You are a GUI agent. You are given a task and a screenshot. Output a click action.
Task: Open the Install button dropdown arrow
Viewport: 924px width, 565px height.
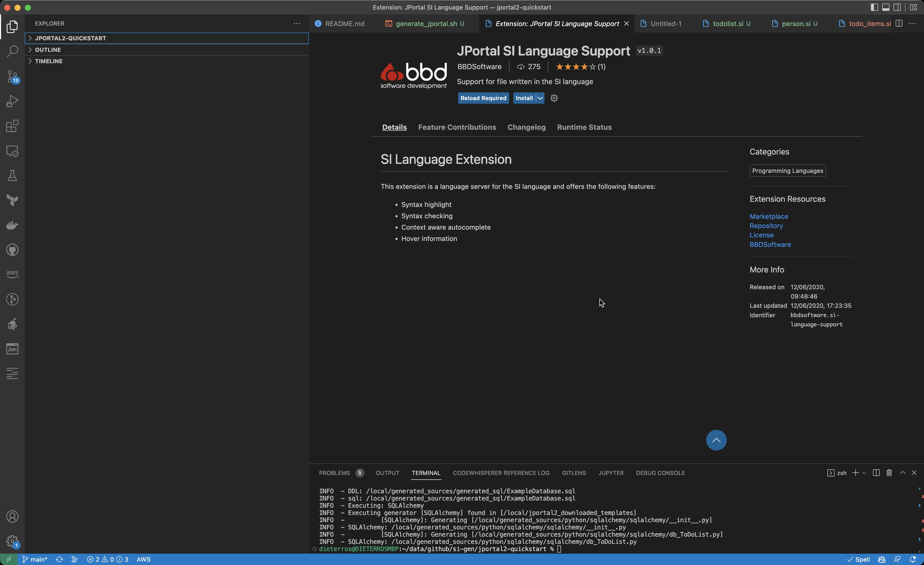coord(540,98)
